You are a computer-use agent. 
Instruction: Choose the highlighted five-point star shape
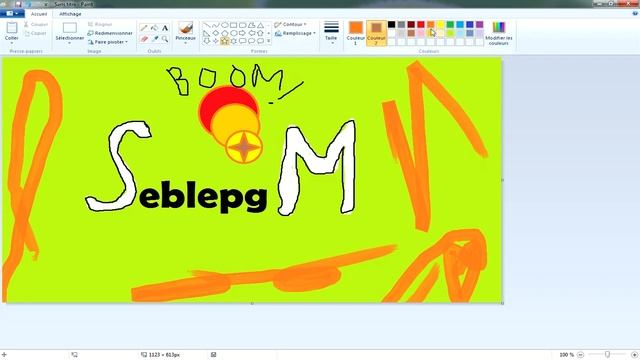pyautogui.click(x=225, y=41)
